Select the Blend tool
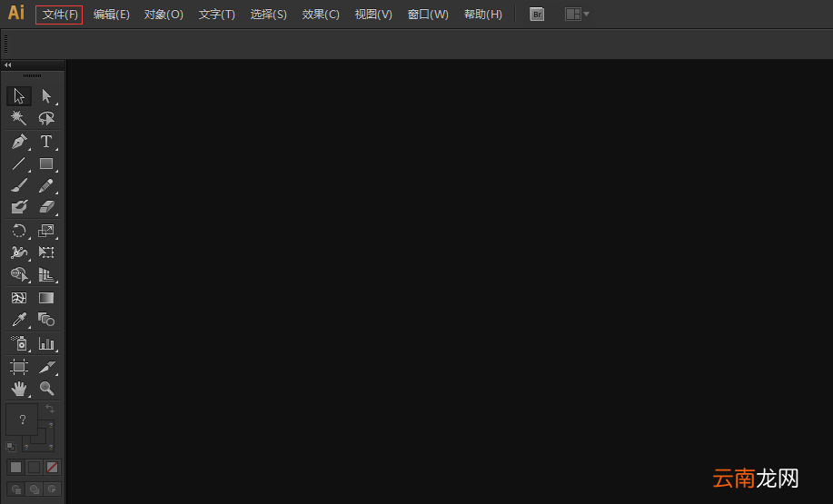This screenshot has width=833, height=504. coord(46,319)
